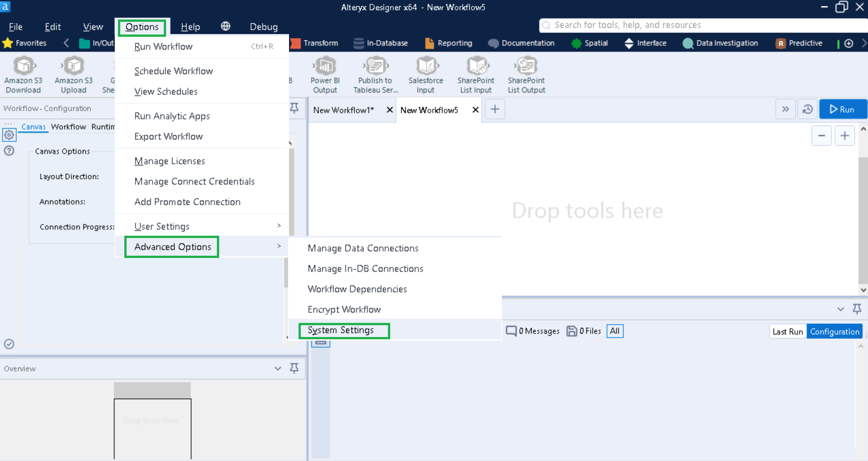Show hidden tabs with double chevron
868x461 pixels.
click(785, 109)
